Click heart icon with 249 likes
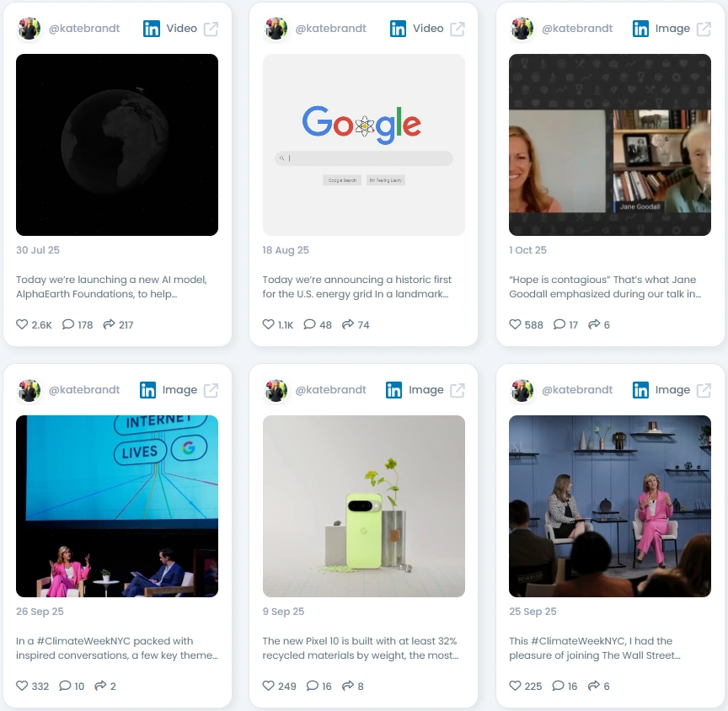The image size is (728, 711). point(268,686)
